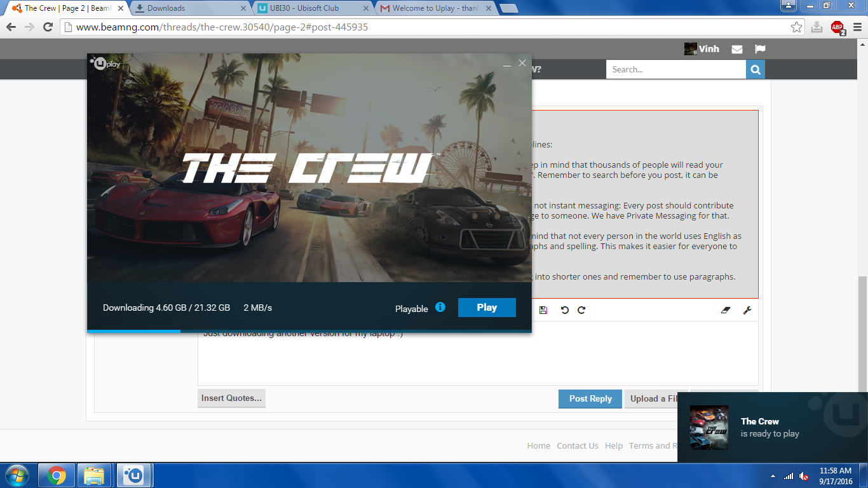Close the Uplay launcher window
868x488 pixels.
click(522, 63)
